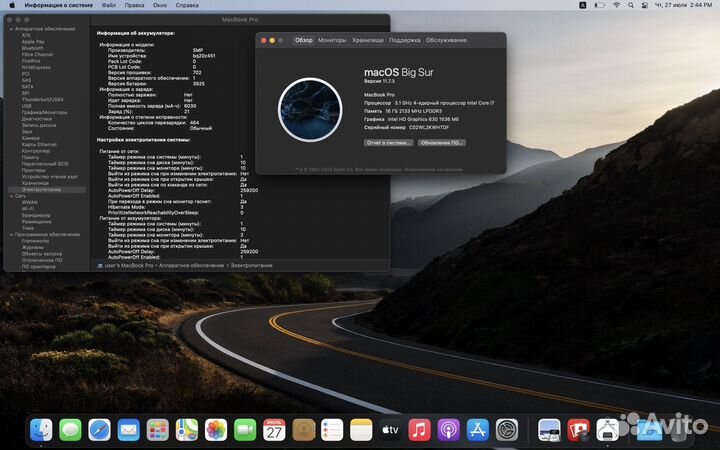Select the Обзор tab
The image size is (720, 450).
pos(304,40)
